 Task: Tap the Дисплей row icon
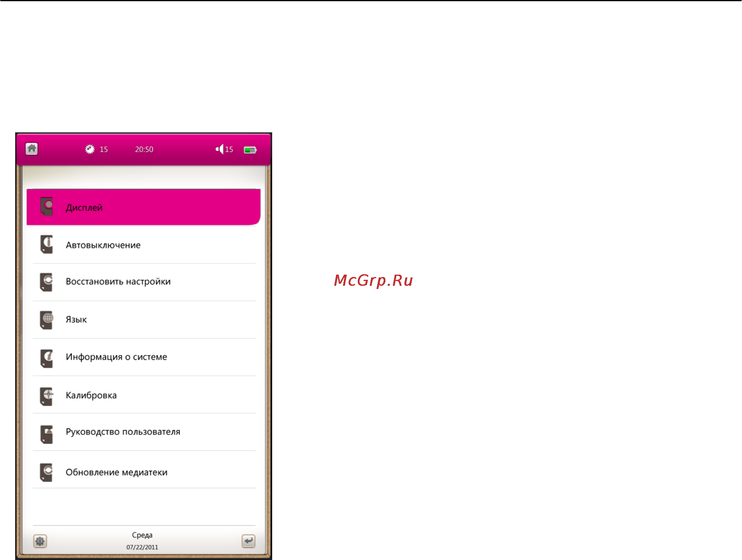click(47, 206)
